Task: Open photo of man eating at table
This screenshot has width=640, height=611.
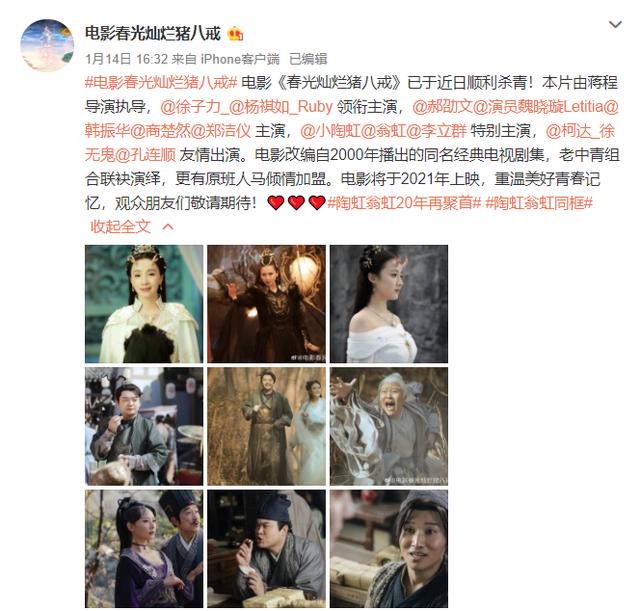Action: [267, 549]
